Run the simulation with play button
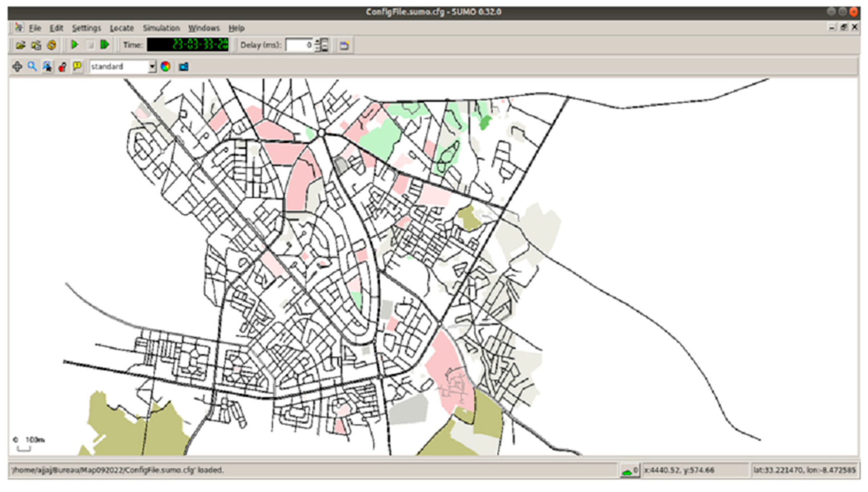Image resolution: width=868 pixels, height=492 pixels. tap(75, 45)
